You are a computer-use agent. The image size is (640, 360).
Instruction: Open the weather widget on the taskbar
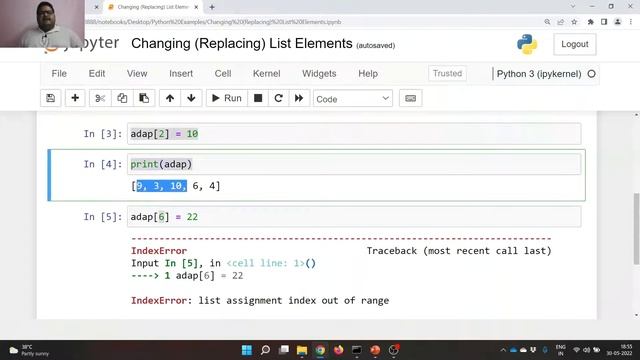[x=29, y=350]
